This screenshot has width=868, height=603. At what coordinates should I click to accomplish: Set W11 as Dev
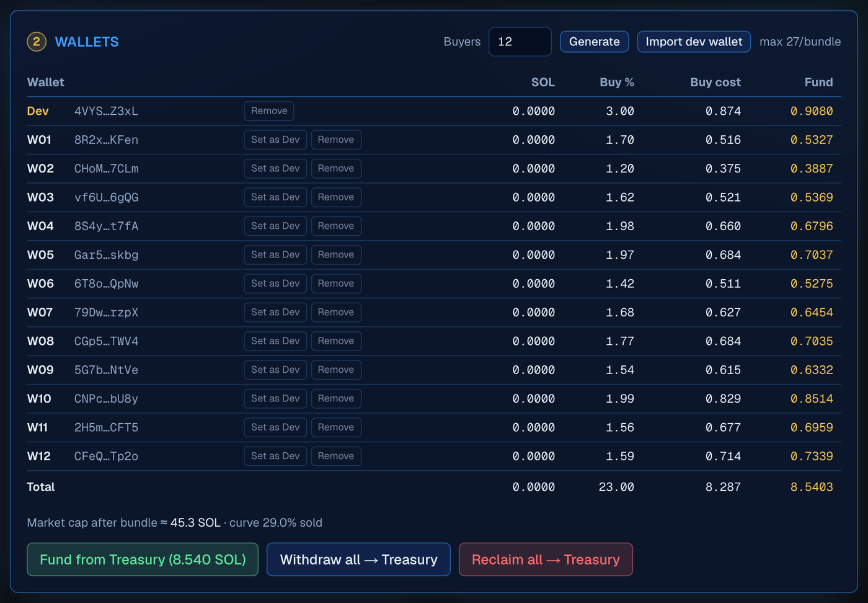(275, 427)
